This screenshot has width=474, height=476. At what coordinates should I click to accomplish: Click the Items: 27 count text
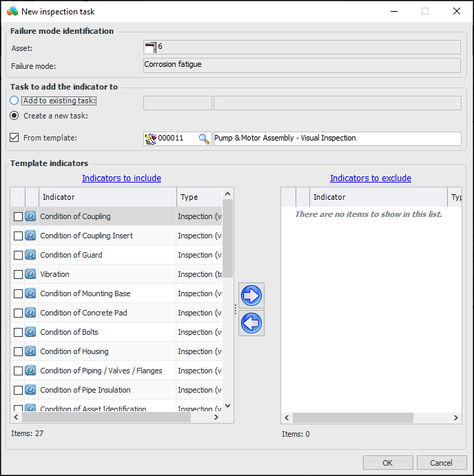[x=28, y=433]
